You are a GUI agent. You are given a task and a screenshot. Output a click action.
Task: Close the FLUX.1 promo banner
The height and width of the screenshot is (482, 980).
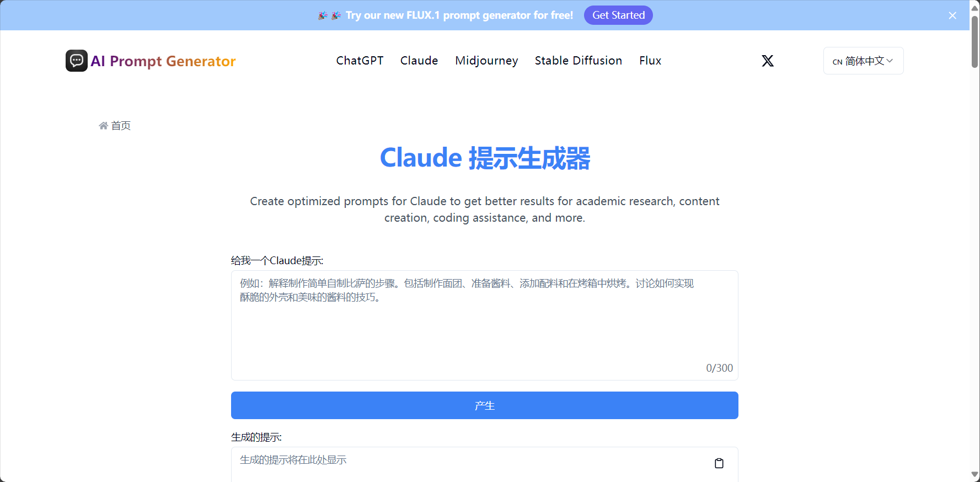952,15
